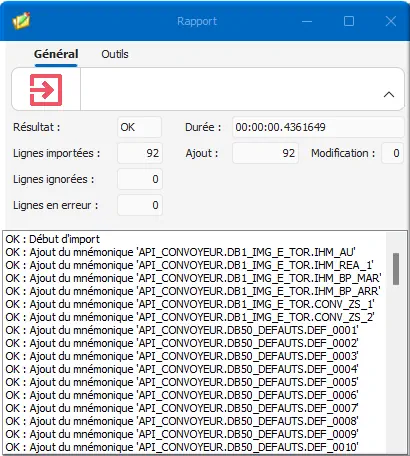
Task: Select the Général tab
Action: (x=56, y=54)
